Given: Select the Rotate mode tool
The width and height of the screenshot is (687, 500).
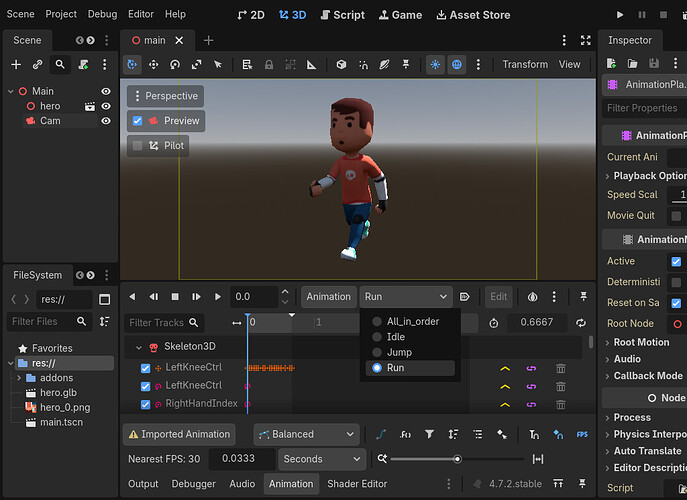Looking at the screenshot, I should [x=175, y=65].
